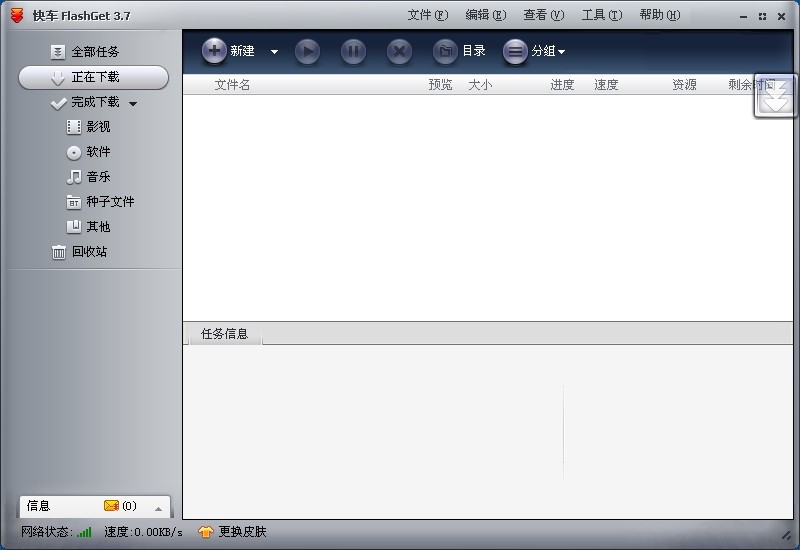Screen dimensions: 800x550
Task: Open the 工具(T) menu
Action: point(602,15)
